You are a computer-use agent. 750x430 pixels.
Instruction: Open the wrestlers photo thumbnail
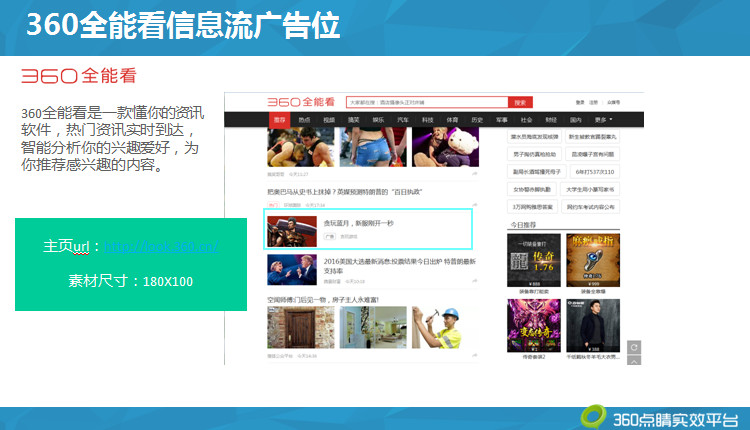[300, 147]
